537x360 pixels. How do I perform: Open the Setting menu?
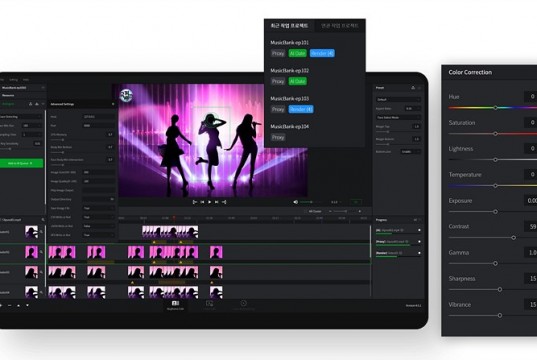click(13, 79)
